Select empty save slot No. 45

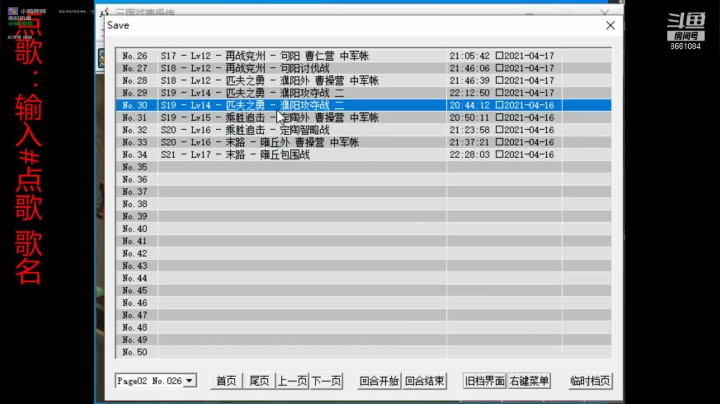coord(363,291)
